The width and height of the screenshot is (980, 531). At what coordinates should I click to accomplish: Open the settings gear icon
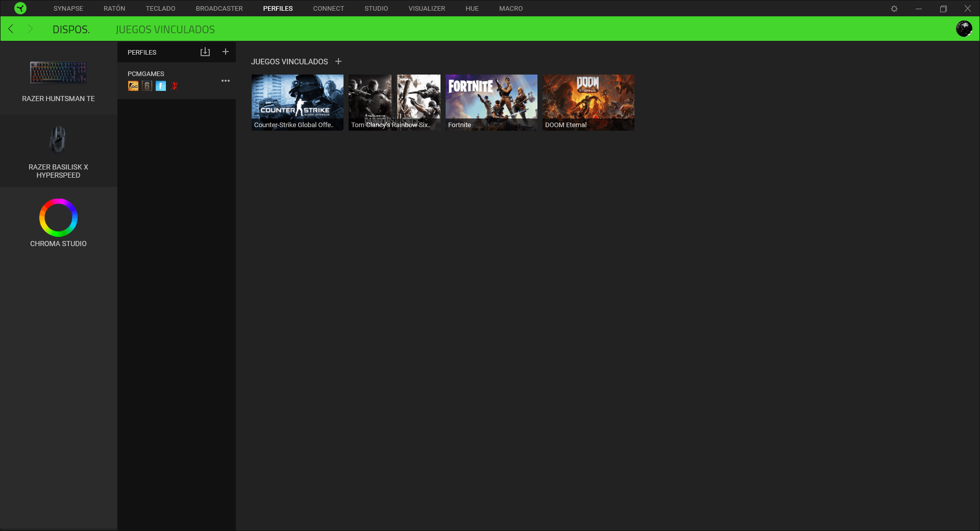point(894,9)
